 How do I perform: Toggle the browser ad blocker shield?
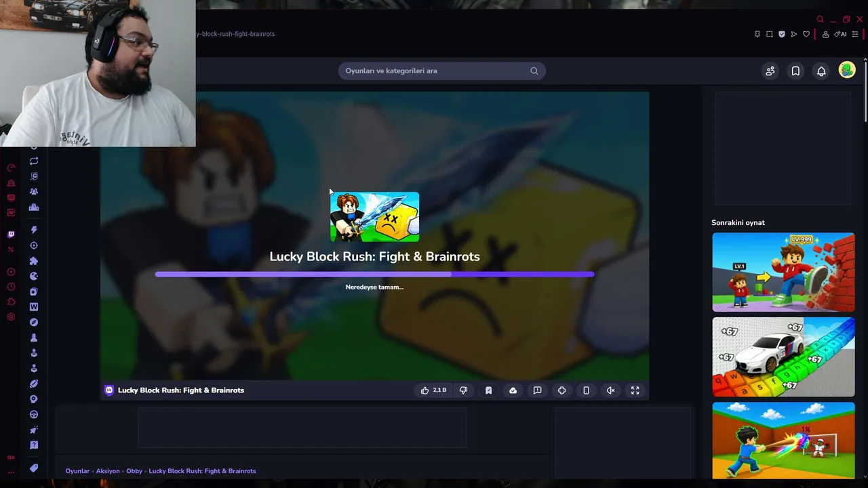782,34
